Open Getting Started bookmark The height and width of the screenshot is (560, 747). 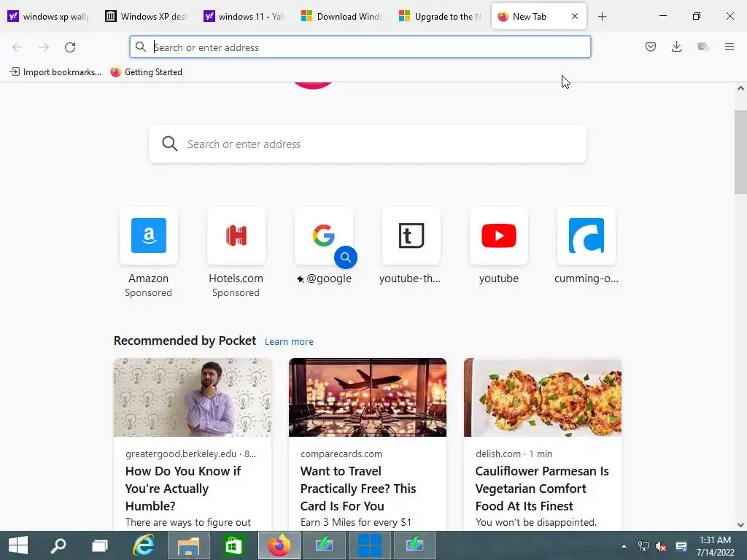point(147,72)
